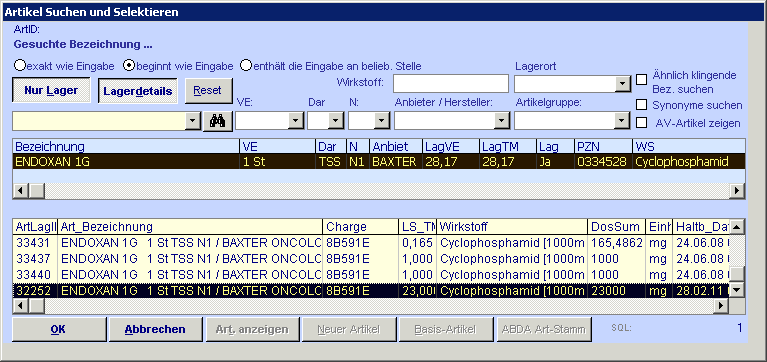Open the Dar dropdown list
Image resolution: width=767 pixels, height=362 pixels.
coord(336,121)
